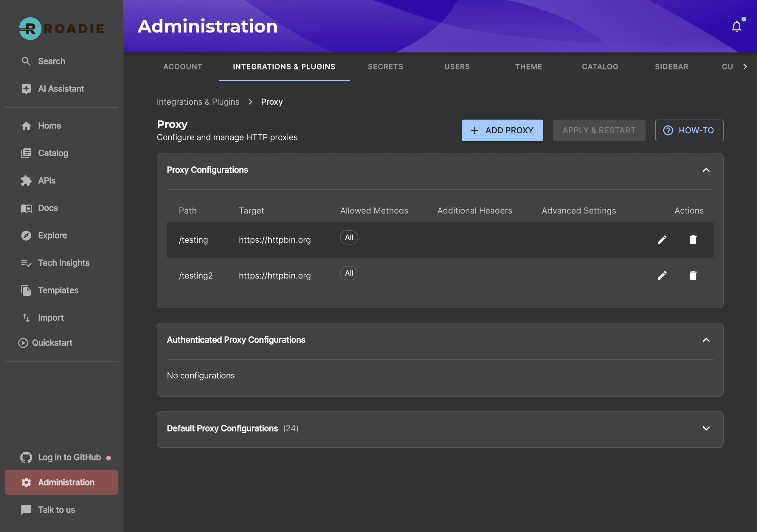757x532 pixels.
Task: Open the AI Assistant sidebar item
Action: [x=61, y=89]
